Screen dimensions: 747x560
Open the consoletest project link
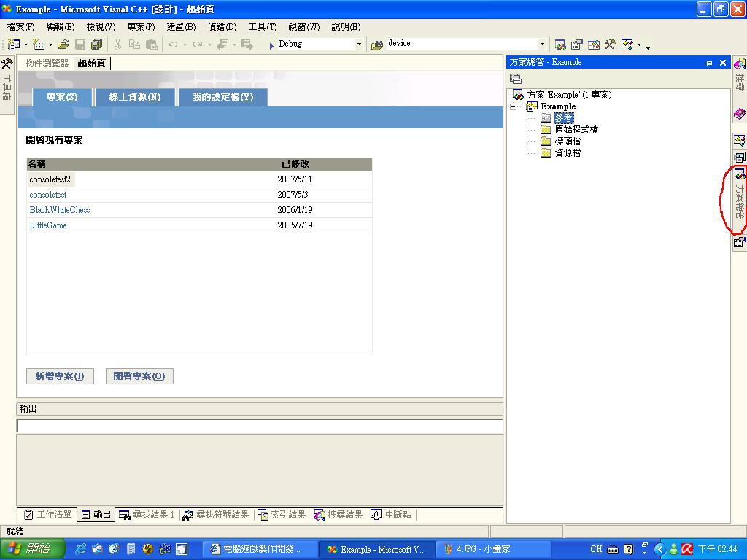click(x=48, y=195)
